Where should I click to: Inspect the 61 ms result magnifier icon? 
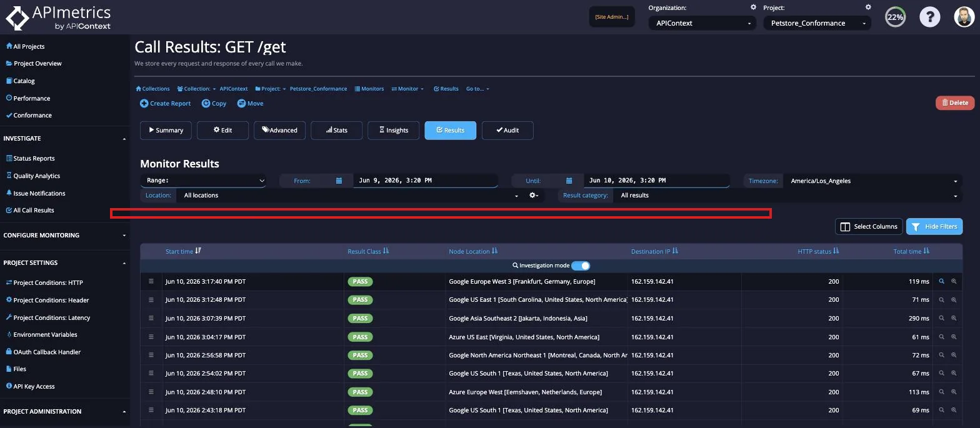pyautogui.click(x=942, y=337)
